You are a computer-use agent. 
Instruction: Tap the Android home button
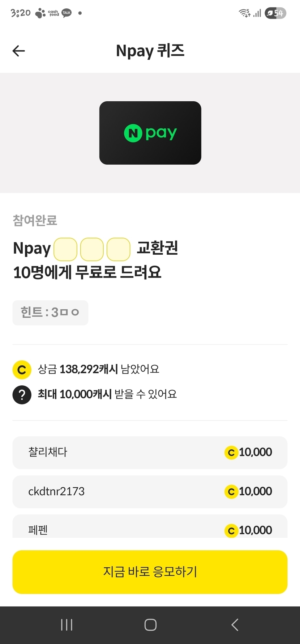pos(150,624)
